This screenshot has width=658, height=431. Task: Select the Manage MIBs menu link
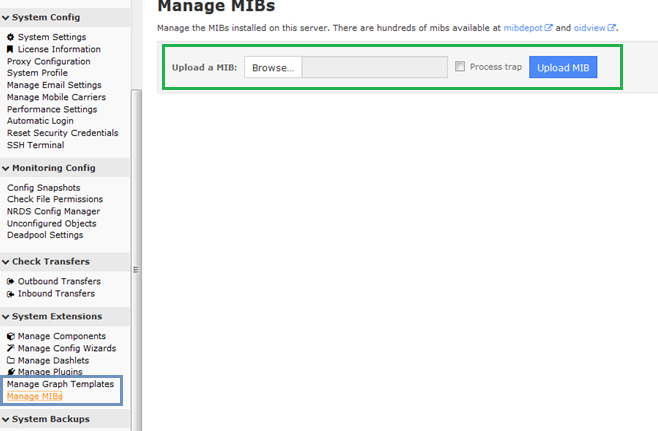point(34,396)
